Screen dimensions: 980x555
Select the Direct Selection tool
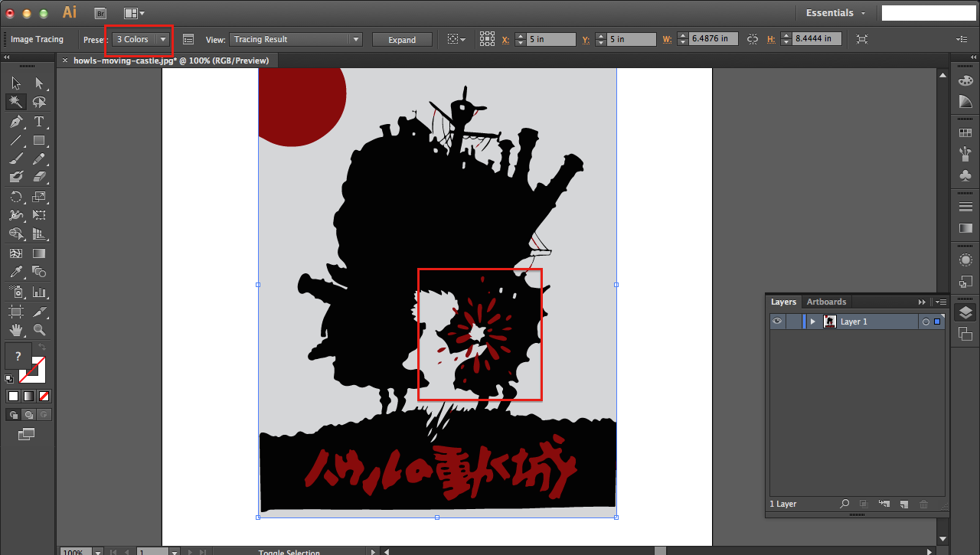[x=39, y=83]
